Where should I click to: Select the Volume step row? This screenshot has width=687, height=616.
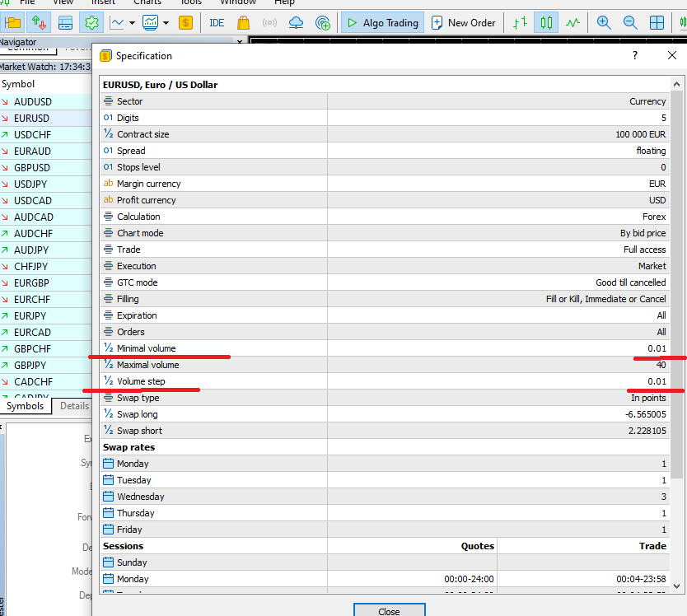385,381
